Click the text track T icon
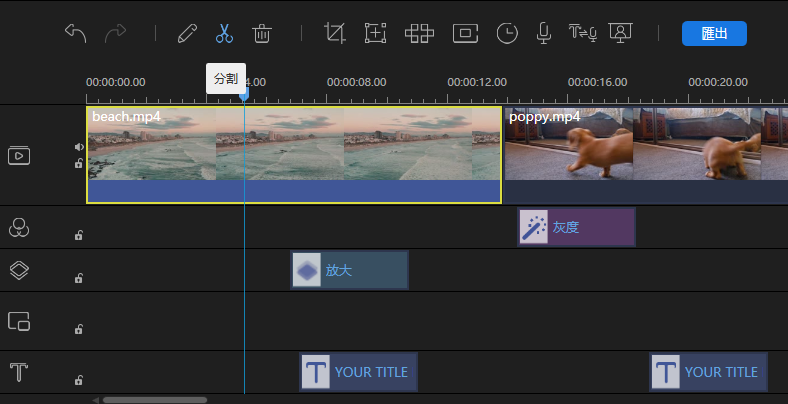Screen dimensions: 788x404 19,372
